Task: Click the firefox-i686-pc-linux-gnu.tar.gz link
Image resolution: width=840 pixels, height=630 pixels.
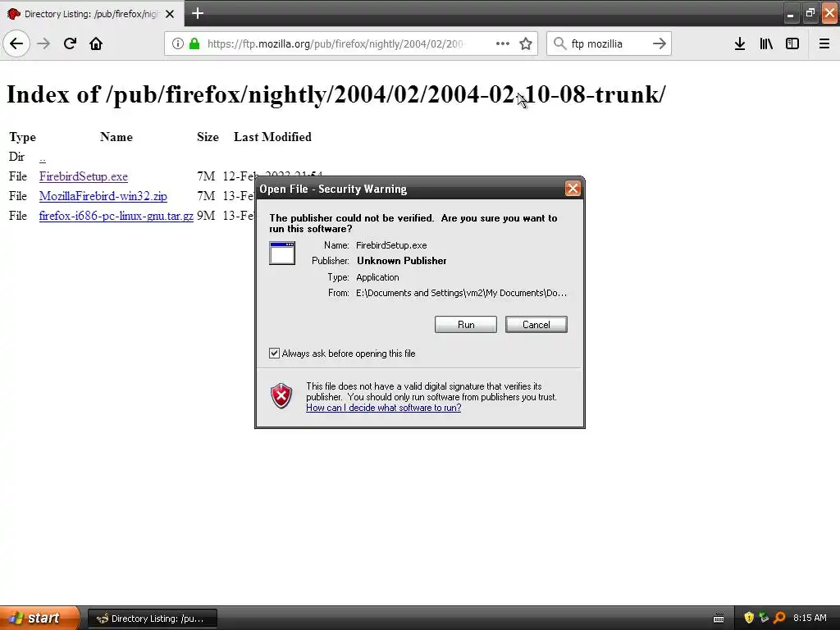Action: tap(116, 216)
